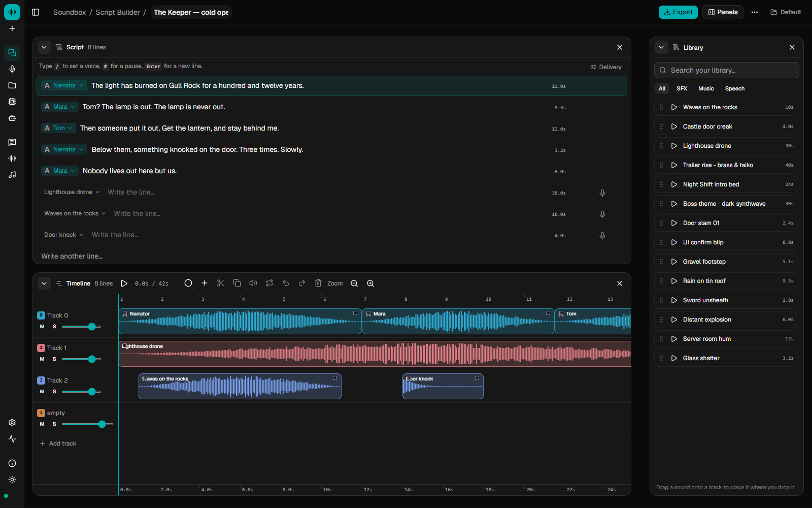Mute Track 1
This screenshot has width=812, height=508.
(42, 359)
